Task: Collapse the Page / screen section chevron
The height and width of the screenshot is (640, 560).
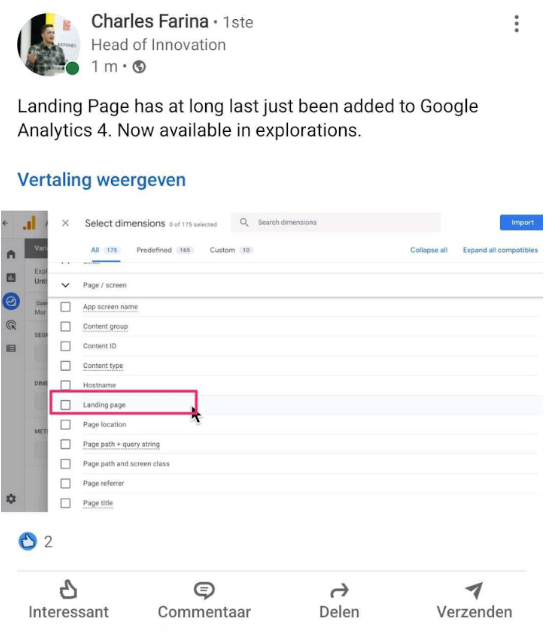Action: pyautogui.click(x=65, y=285)
